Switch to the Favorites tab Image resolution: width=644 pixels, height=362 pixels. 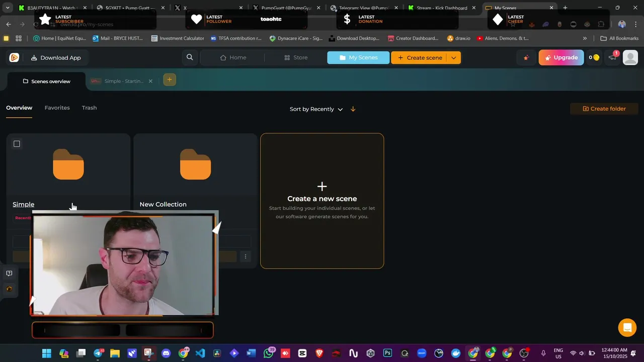point(57,108)
